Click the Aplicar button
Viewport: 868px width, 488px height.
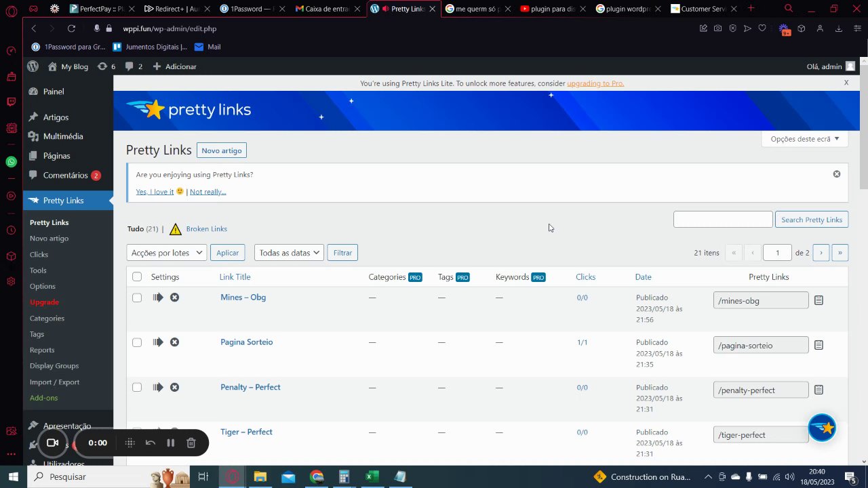pos(227,253)
